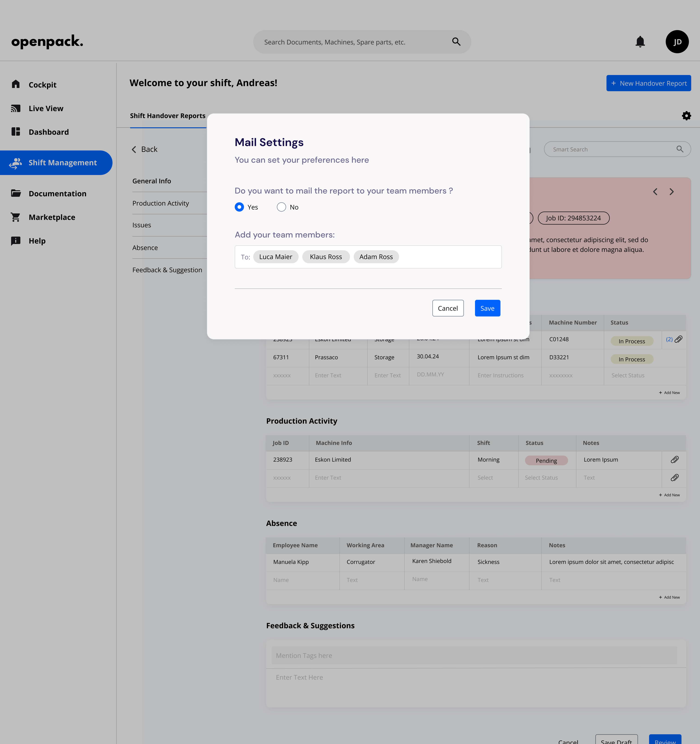700x744 pixels.
Task: Jump to the Feedback & Suggestion section link
Action: point(167,270)
